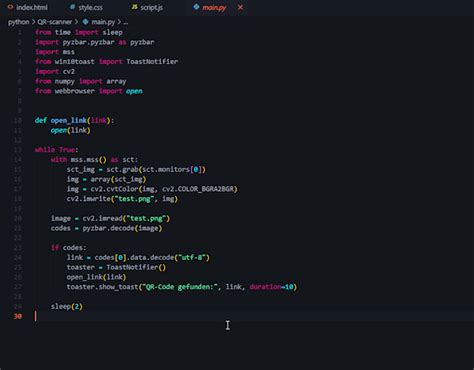Click the "QR-Code gefunden:" string

(180, 287)
